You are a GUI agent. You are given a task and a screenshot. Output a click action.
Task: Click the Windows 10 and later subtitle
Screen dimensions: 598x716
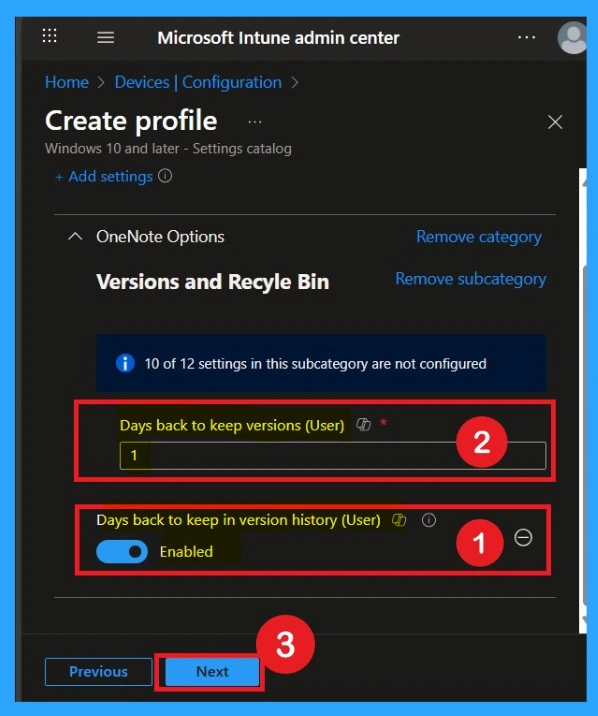click(x=168, y=149)
